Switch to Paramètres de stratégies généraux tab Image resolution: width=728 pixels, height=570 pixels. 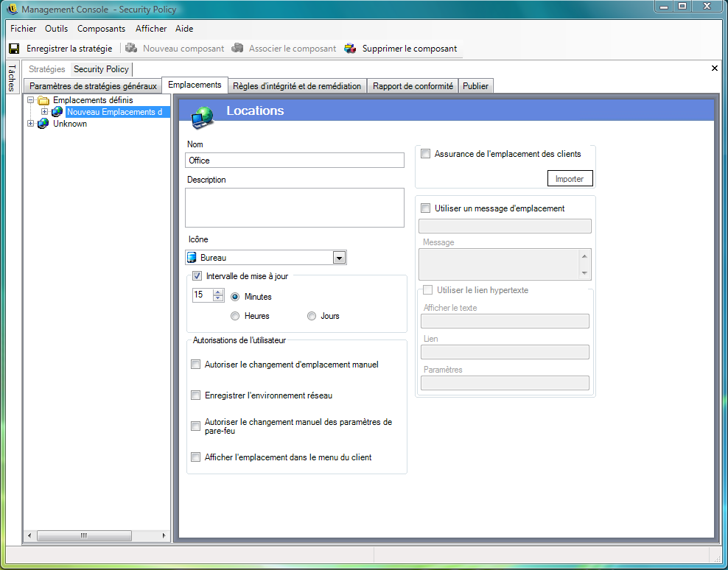[93, 86]
